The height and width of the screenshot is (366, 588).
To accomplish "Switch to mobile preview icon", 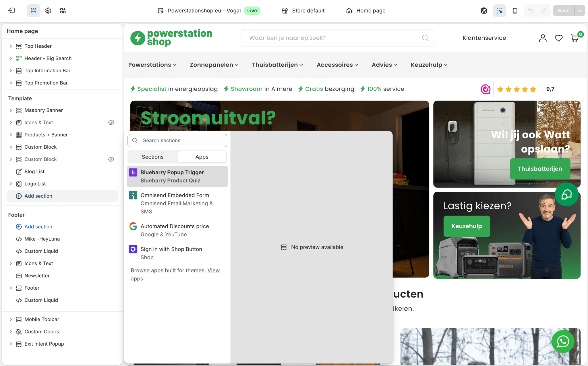I will (x=515, y=11).
